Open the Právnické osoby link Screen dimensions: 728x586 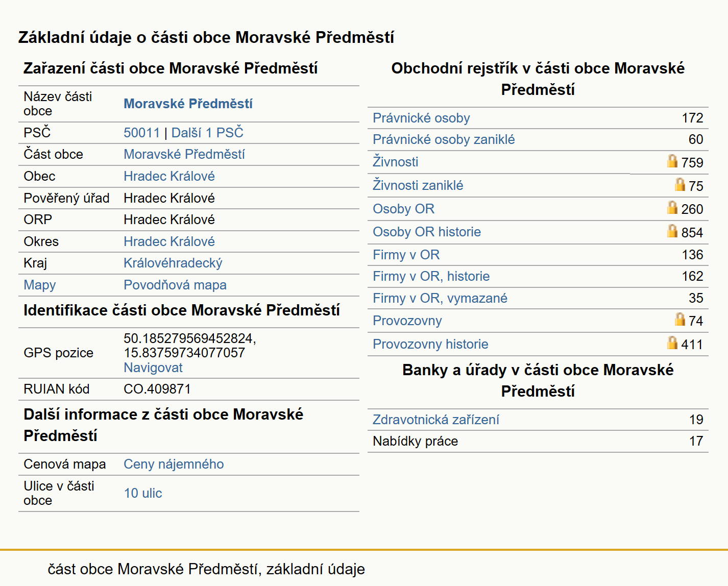pos(421,118)
